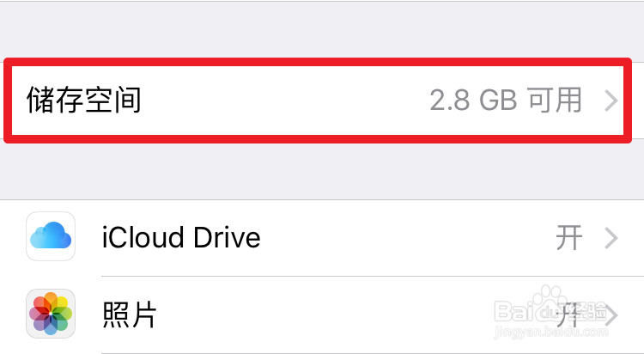Tap empty space right of the 照片 label

343,314
